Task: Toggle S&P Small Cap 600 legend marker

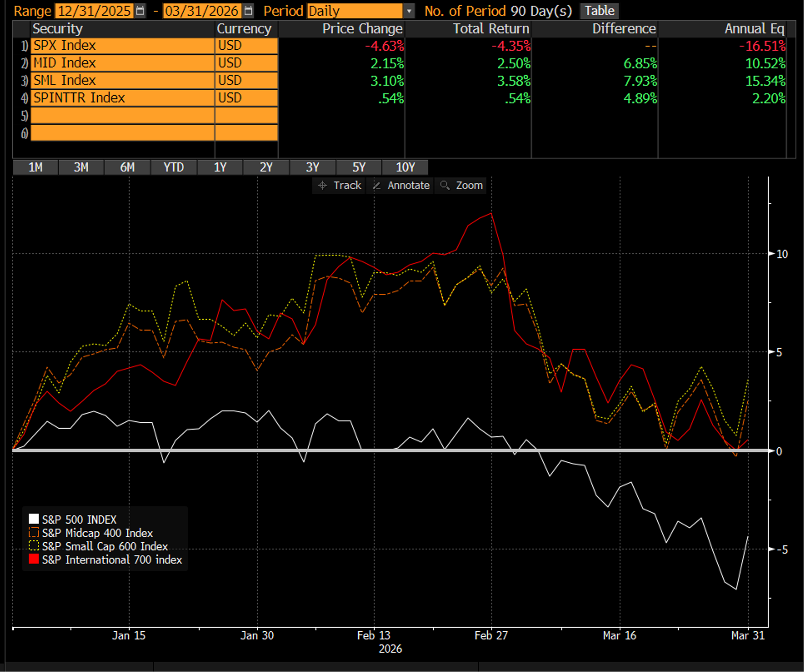Action: click(34, 546)
